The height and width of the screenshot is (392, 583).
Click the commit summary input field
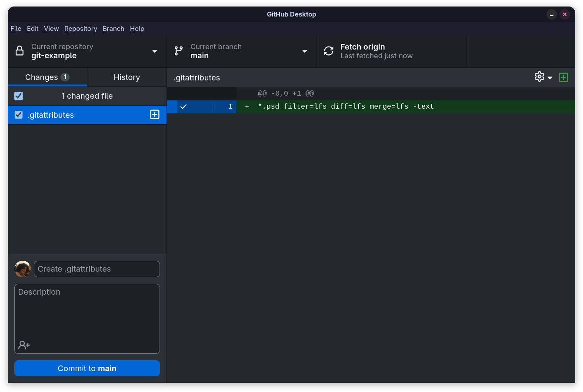point(97,269)
